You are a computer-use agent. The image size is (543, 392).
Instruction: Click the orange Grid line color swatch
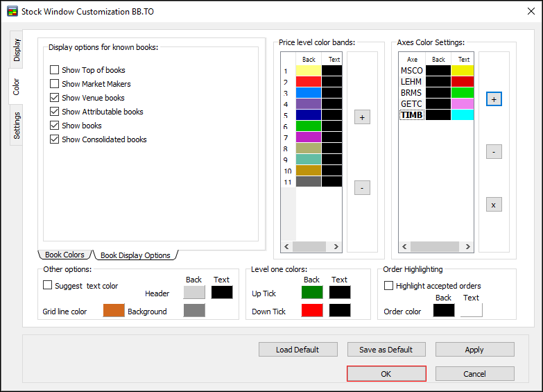tap(114, 311)
